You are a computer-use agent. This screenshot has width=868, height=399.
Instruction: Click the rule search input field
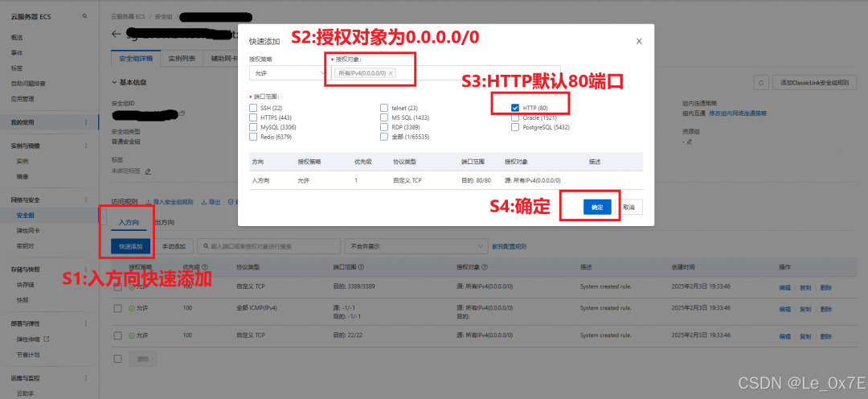pos(268,246)
